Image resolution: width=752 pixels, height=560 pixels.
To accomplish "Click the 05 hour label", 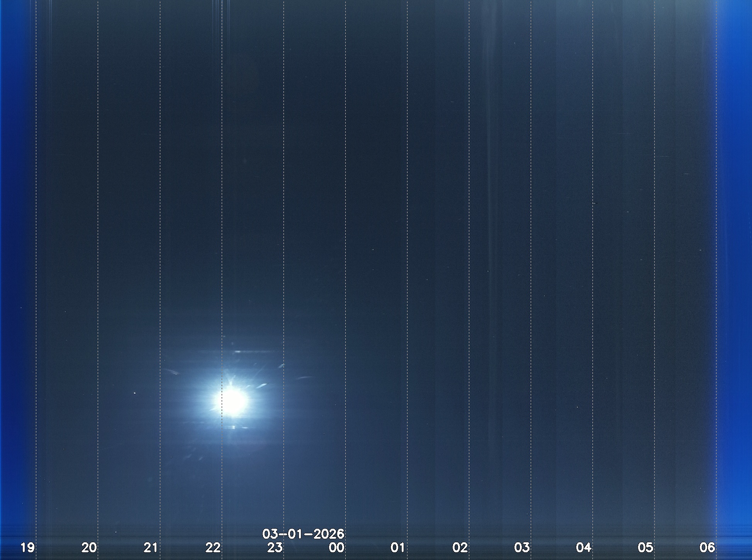I will click(x=645, y=547).
